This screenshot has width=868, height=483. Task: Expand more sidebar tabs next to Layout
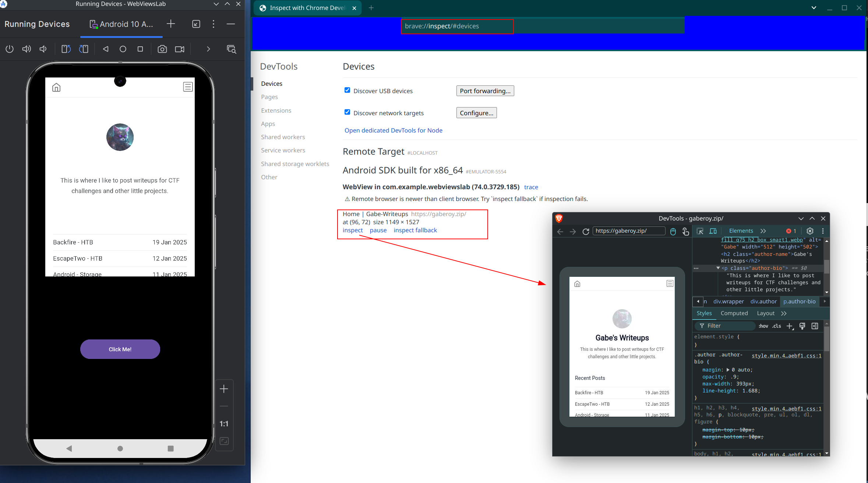tap(784, 313)
